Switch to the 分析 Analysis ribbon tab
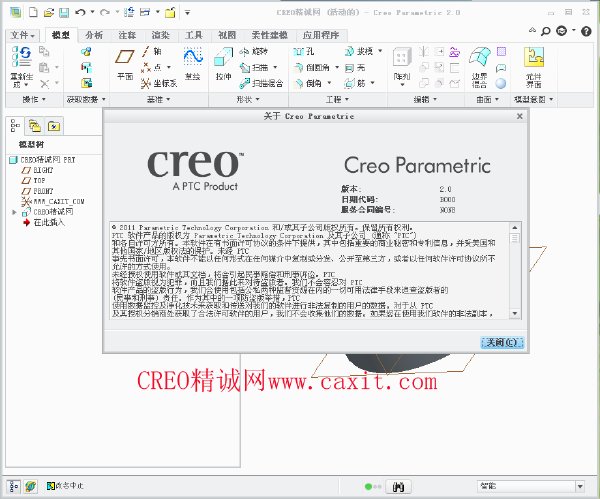The height and width of the screenshot is (499, 600). (x=94, y=35)
